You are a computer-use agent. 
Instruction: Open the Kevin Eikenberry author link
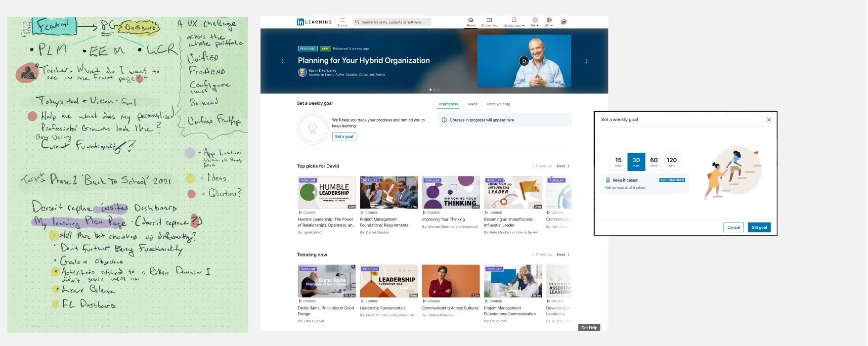pos(322,70)
